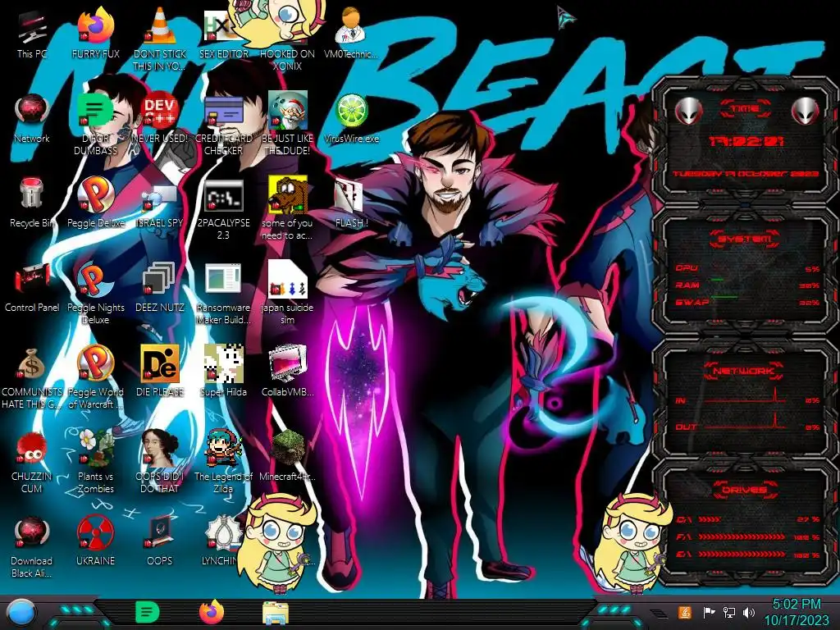Open the taskbar clock showing 5:02 PM
Screen dimensions: 840x630
[x=796, y=612]
